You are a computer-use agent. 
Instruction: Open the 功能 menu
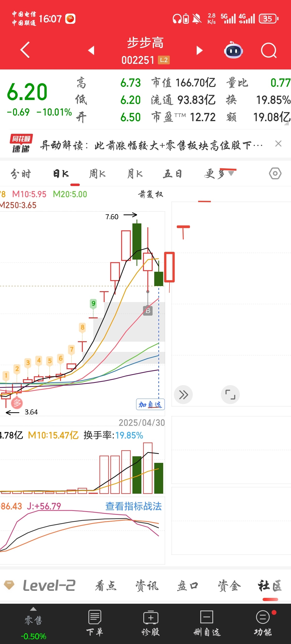pos(263,623)
